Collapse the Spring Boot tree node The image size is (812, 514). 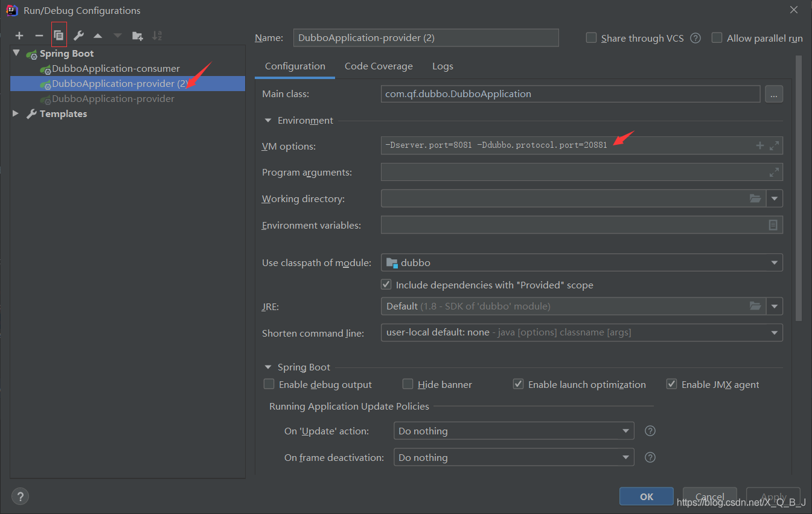point(16,53)
